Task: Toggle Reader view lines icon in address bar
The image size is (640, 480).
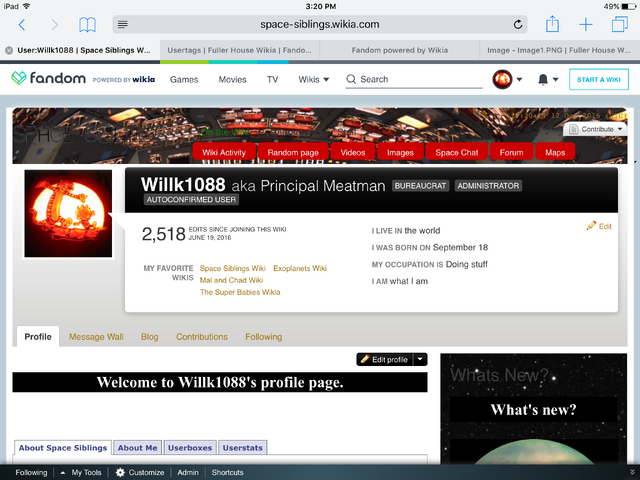Action: pos(122,24)
